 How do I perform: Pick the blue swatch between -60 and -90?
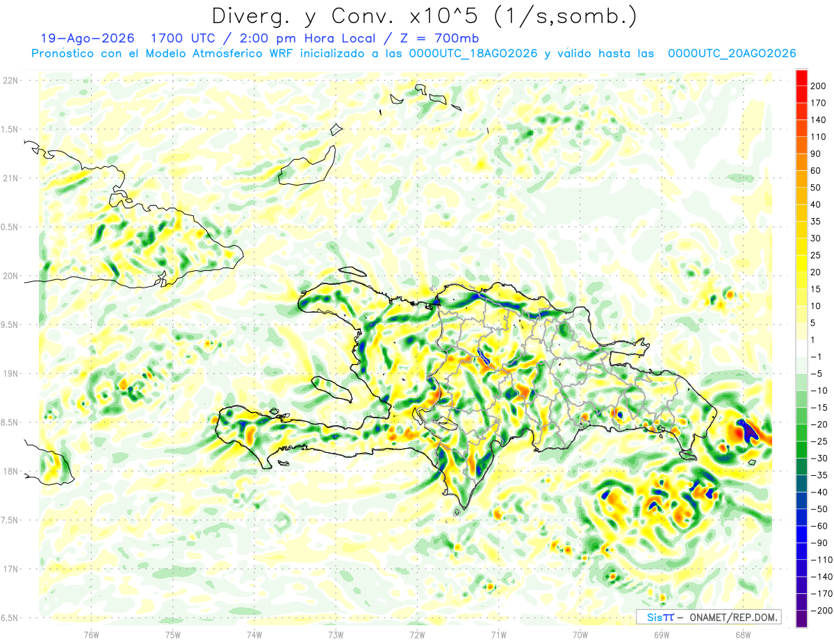(801, 534)
